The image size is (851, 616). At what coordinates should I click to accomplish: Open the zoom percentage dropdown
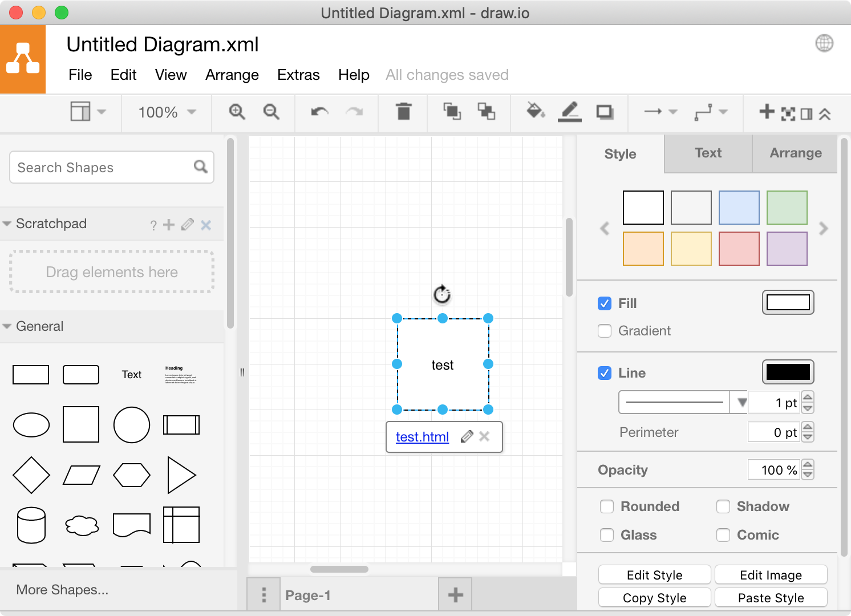click(x=165, y=112)
